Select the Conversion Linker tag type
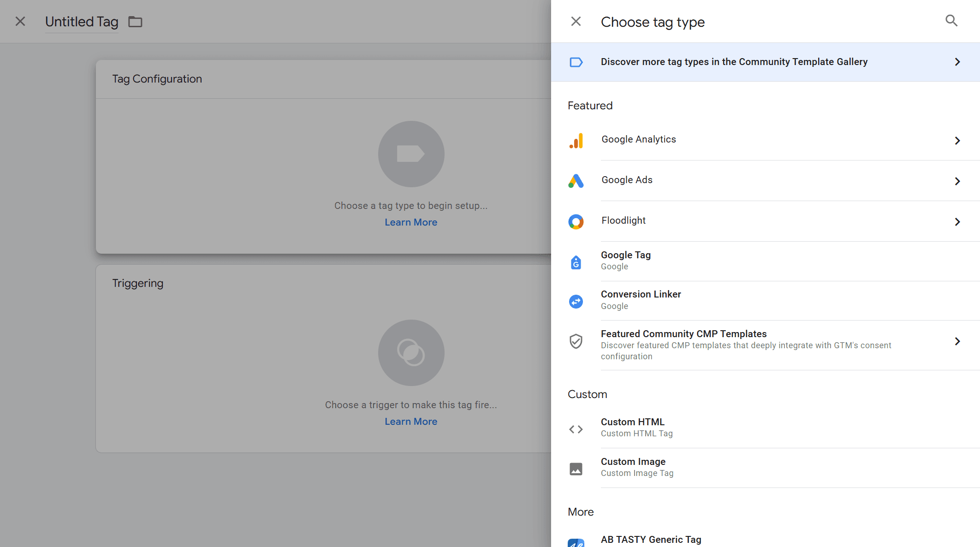980x547 pixels. pyautogui.click(x=641, y=294)
